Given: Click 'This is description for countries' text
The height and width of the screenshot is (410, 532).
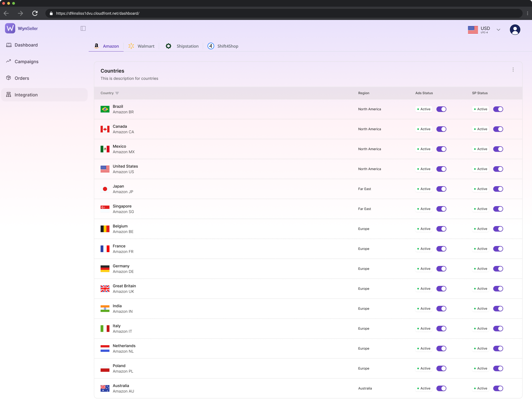Looking at the screenshot, I should (129, 78).
